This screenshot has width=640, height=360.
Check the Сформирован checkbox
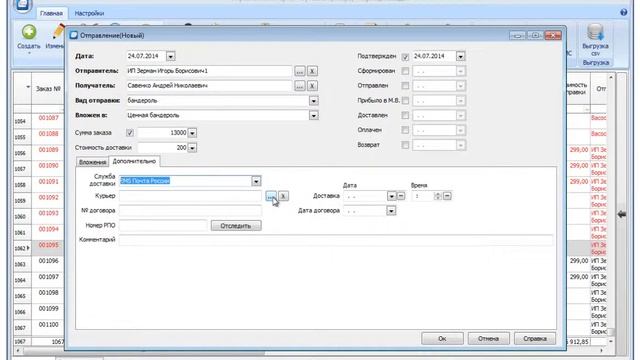tap(405, 71)
